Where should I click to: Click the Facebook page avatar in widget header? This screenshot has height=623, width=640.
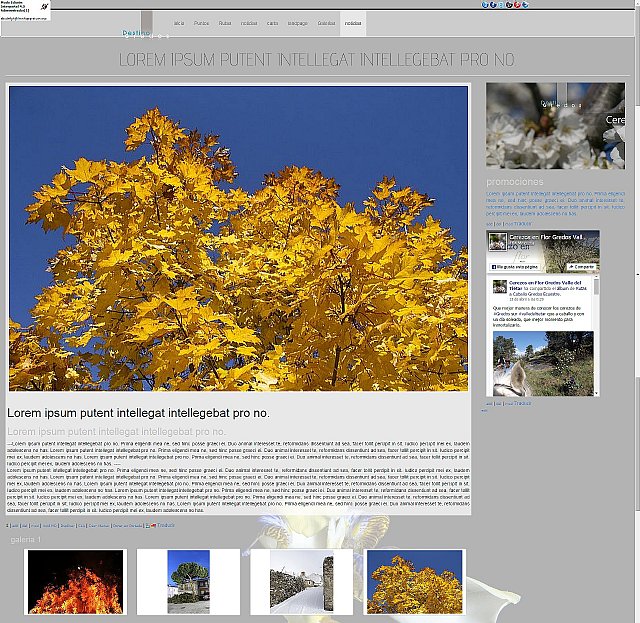[498, 242]
